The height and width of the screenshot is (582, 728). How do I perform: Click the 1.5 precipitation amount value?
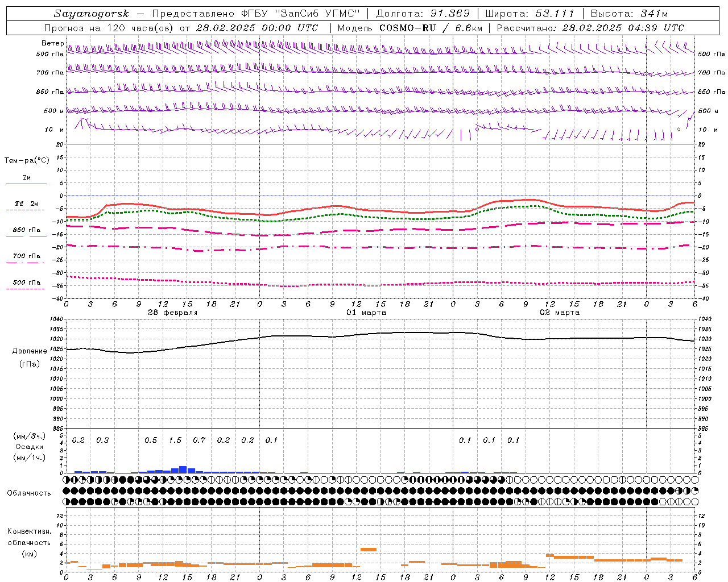tap(175, 440)
